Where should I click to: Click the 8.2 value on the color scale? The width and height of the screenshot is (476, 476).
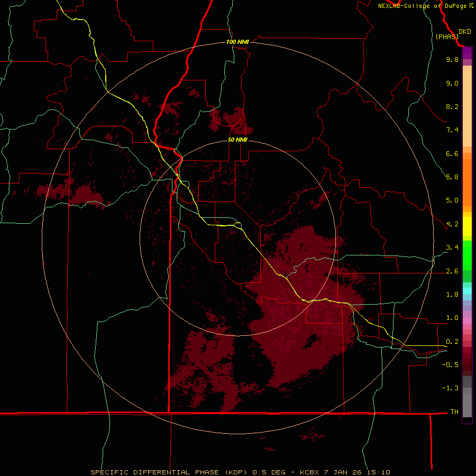point(452,106)
